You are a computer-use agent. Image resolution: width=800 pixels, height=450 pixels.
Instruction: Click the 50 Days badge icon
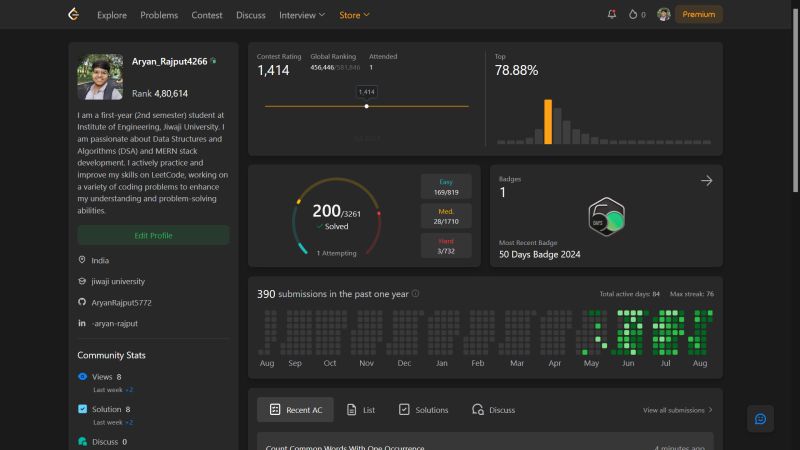tap(606, 217)
